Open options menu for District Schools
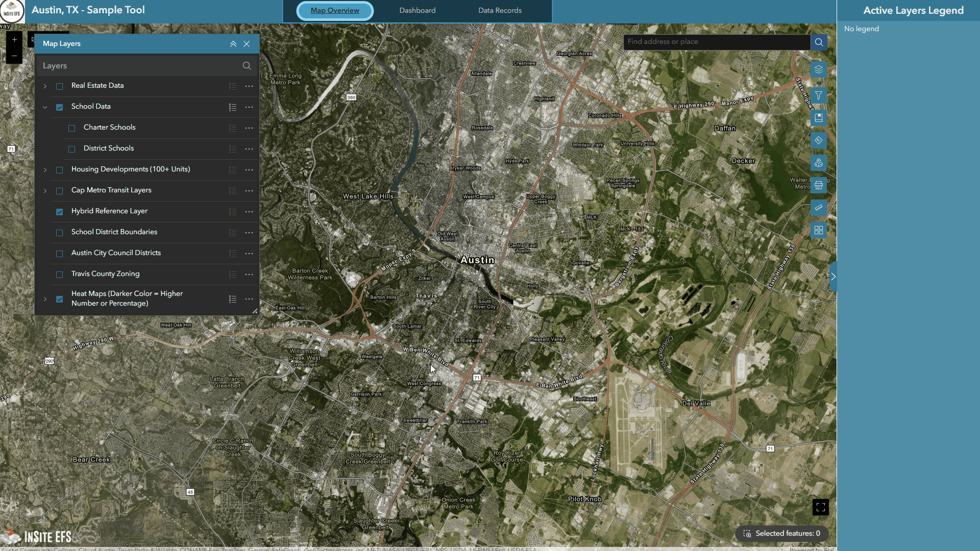980x551 pixels. click(249, 149)
